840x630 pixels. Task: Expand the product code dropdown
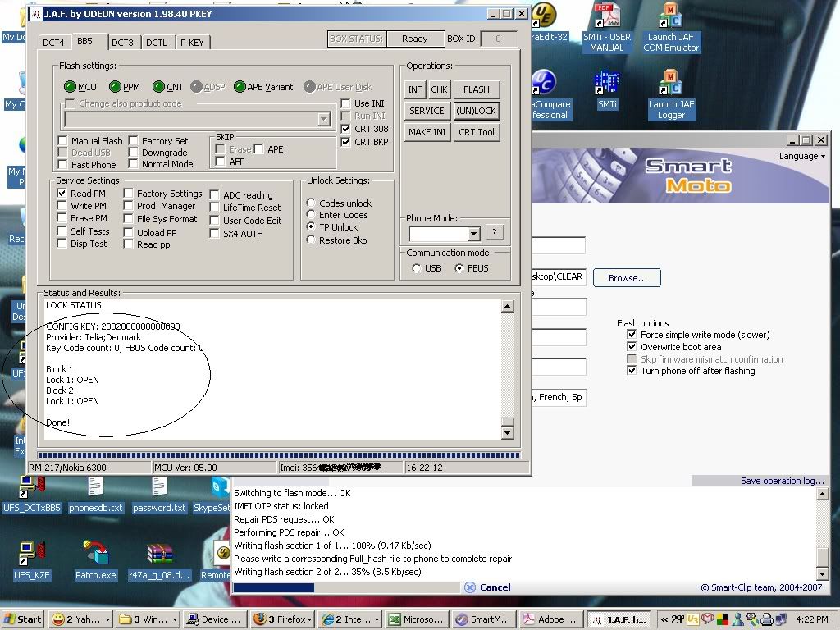click(323, 119)
